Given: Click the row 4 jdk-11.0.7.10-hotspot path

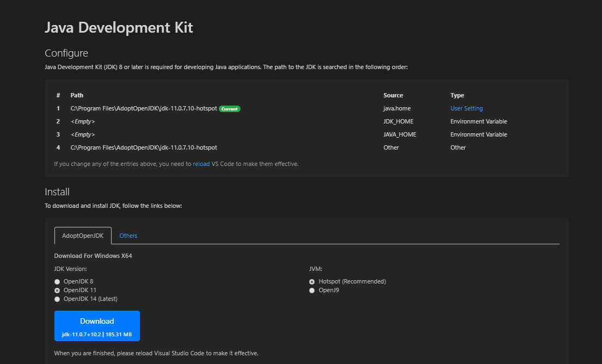Looking at the screenshot, I should 144,148.
